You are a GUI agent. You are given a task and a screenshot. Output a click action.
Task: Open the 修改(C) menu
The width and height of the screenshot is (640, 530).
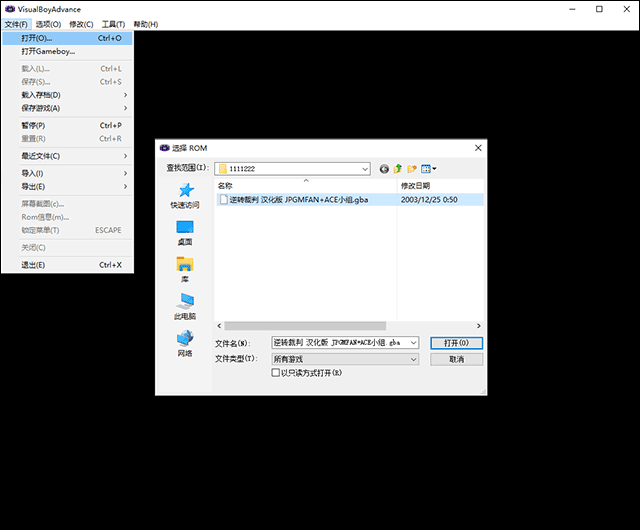click(x=81, y=24)
